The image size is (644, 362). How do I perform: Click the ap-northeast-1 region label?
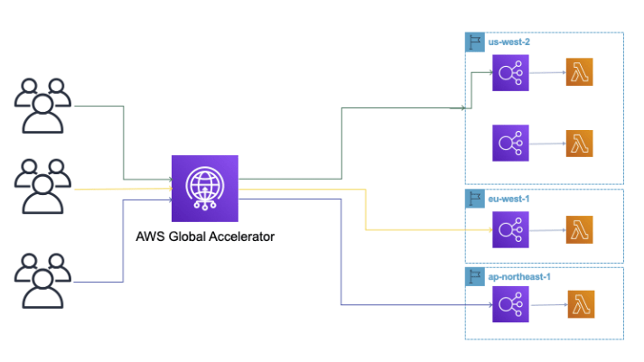click(519, 276)
